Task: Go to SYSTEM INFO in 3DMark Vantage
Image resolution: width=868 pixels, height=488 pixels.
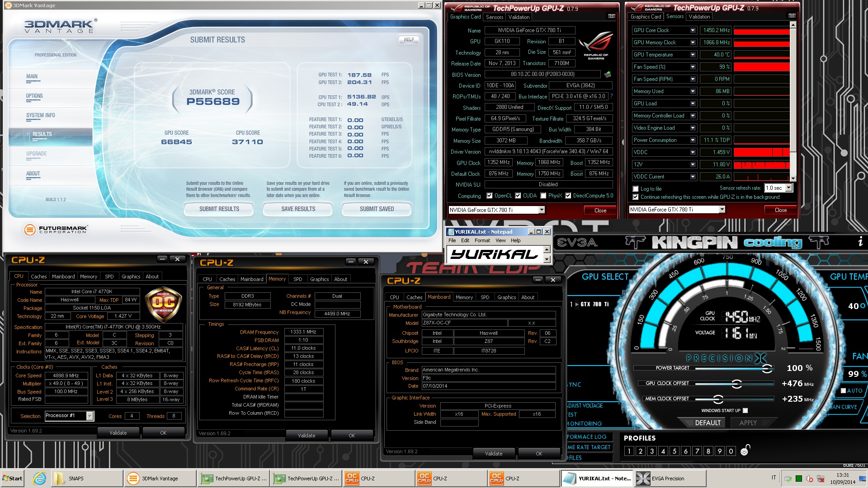Action: tap(41, 115)
